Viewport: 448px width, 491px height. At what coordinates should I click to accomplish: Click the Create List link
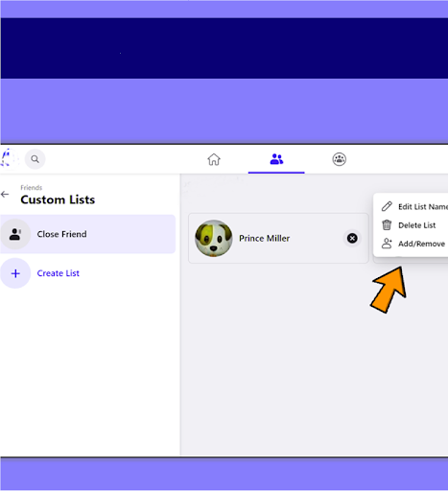tap(59, 273)
